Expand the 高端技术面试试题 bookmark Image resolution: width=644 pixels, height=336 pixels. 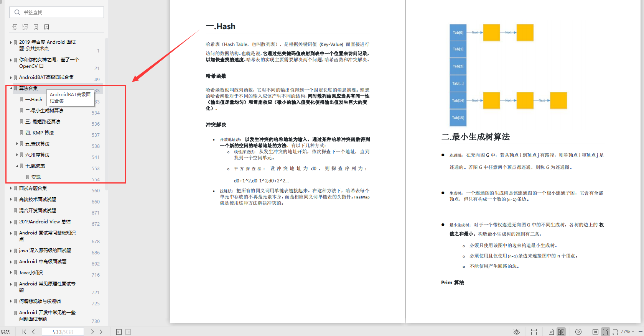pyautogui.click(x=11, y=200)
